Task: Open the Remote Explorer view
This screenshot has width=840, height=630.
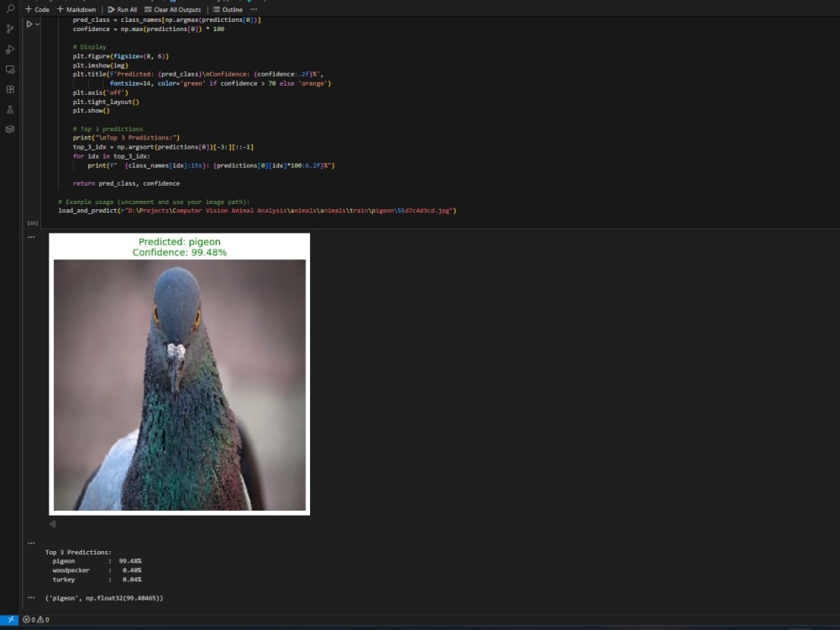Action: 10,70
